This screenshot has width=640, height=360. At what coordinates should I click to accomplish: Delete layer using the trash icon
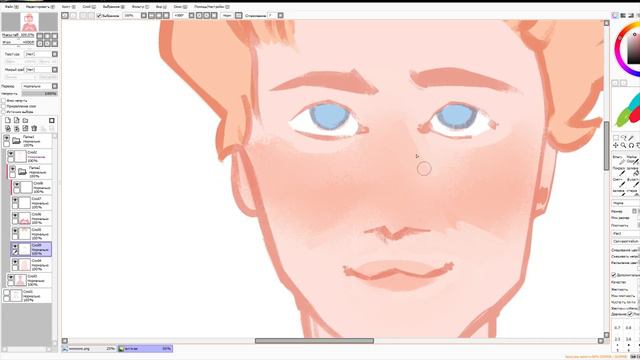click(34, 129)
